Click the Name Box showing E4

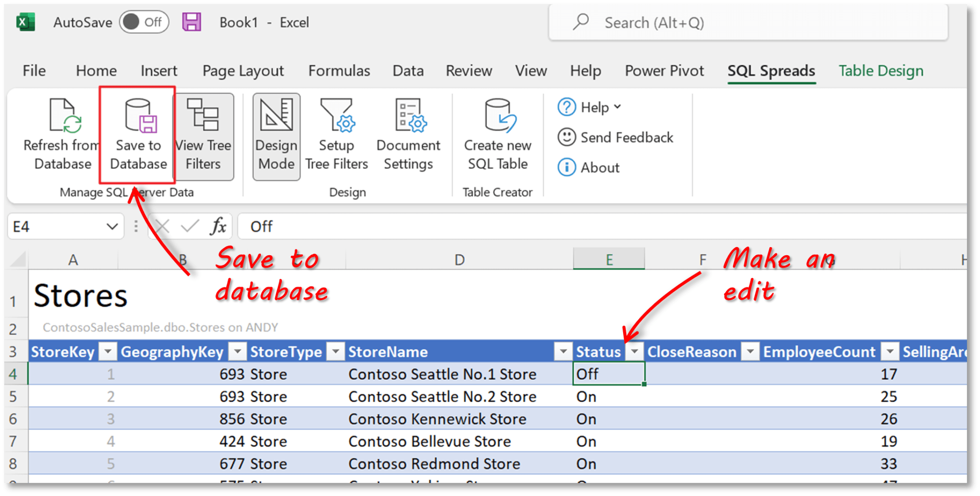click(x=57, y=226)
